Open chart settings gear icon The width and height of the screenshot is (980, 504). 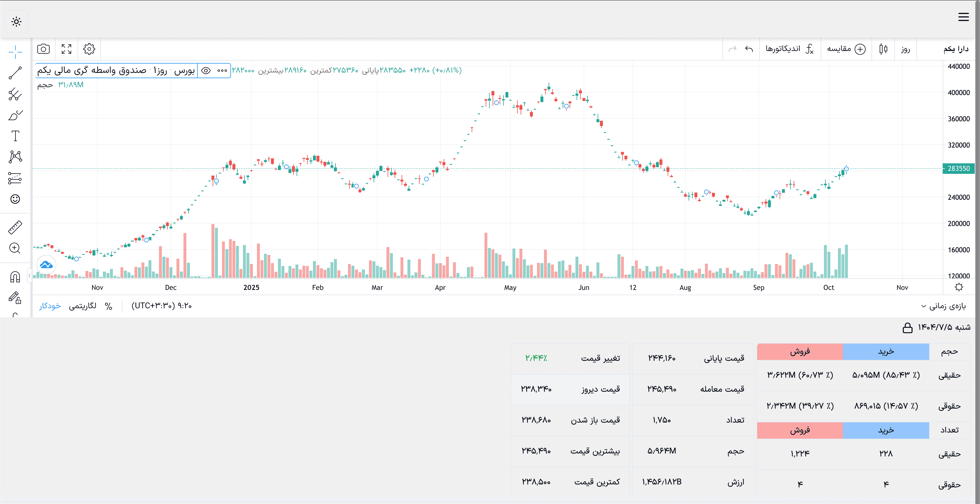tap(89, 49)
